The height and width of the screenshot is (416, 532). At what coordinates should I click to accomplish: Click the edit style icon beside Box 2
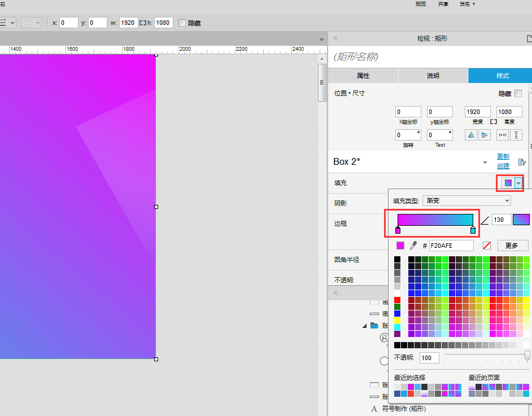tap(522, 162)
